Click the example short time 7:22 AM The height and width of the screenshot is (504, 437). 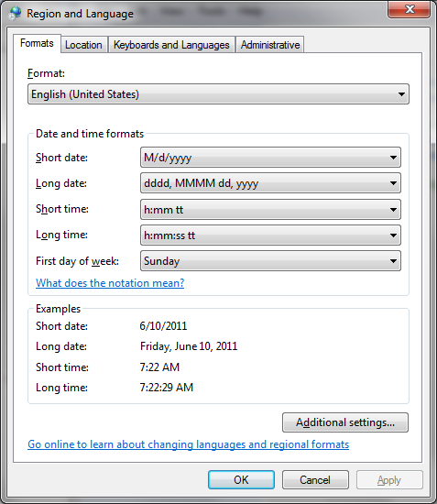pos(159,367)
